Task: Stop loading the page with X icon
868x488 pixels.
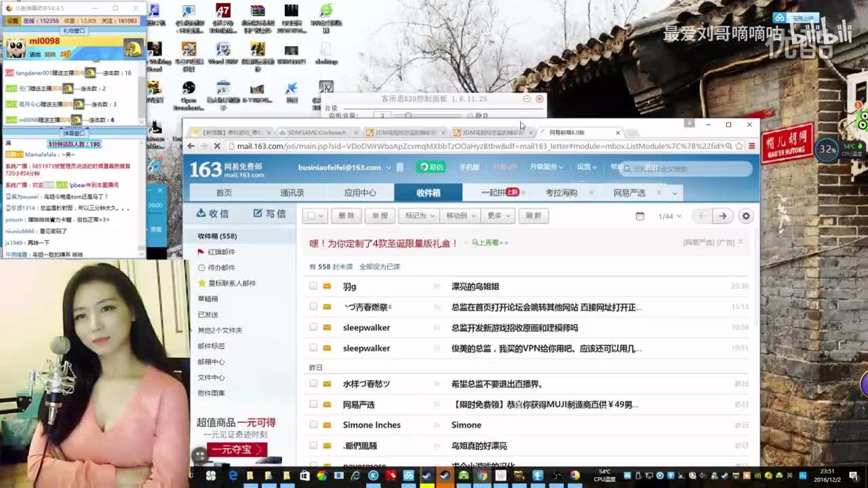Action: coord(216,146)
